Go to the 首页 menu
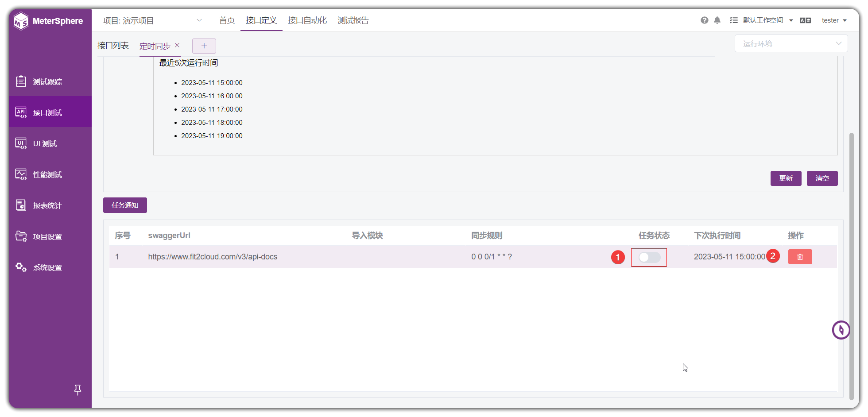The height and width of the screenshot is (417, 868). [x=227, y=20]
